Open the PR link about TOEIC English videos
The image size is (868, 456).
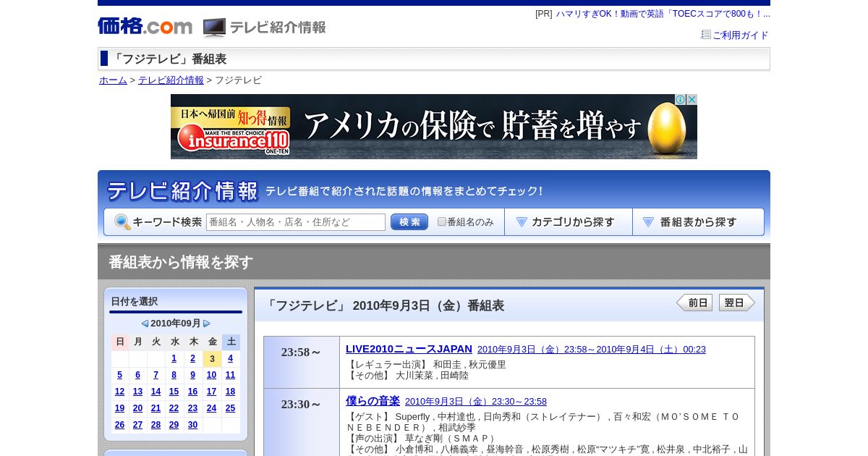[x=663, y=14]
